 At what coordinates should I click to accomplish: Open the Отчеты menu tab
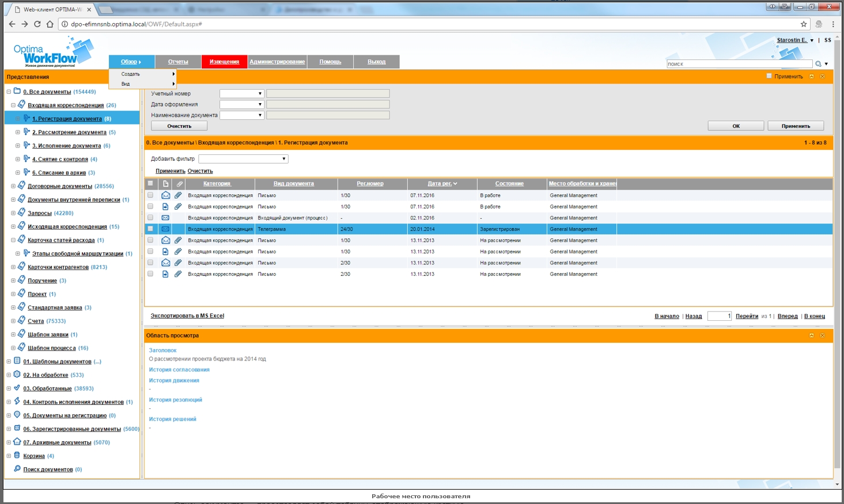pos(178,62)
